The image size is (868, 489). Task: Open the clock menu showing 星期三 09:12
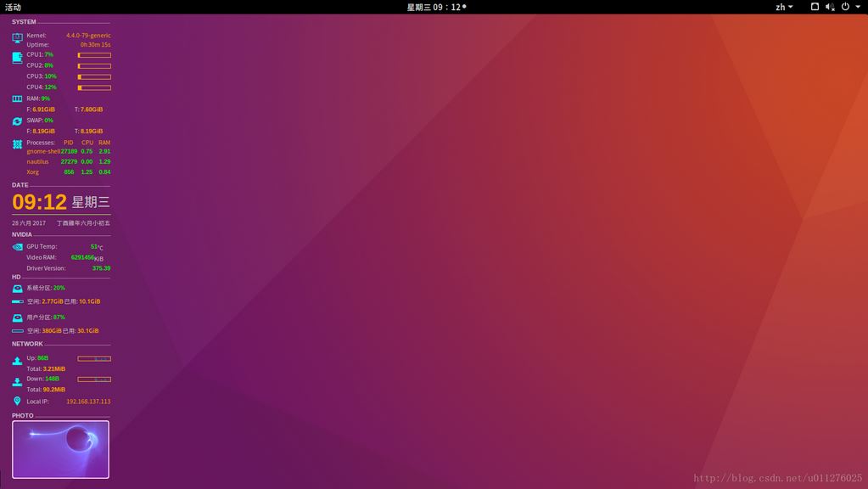click(434, 7)
